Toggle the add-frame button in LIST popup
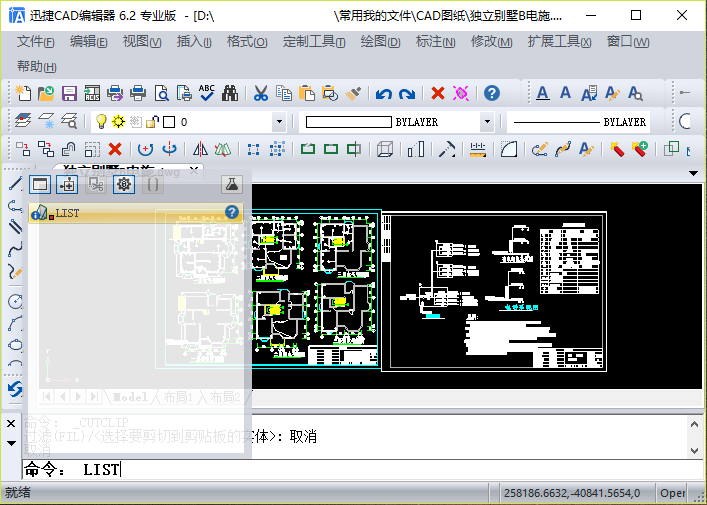 (x=67, y=184)
